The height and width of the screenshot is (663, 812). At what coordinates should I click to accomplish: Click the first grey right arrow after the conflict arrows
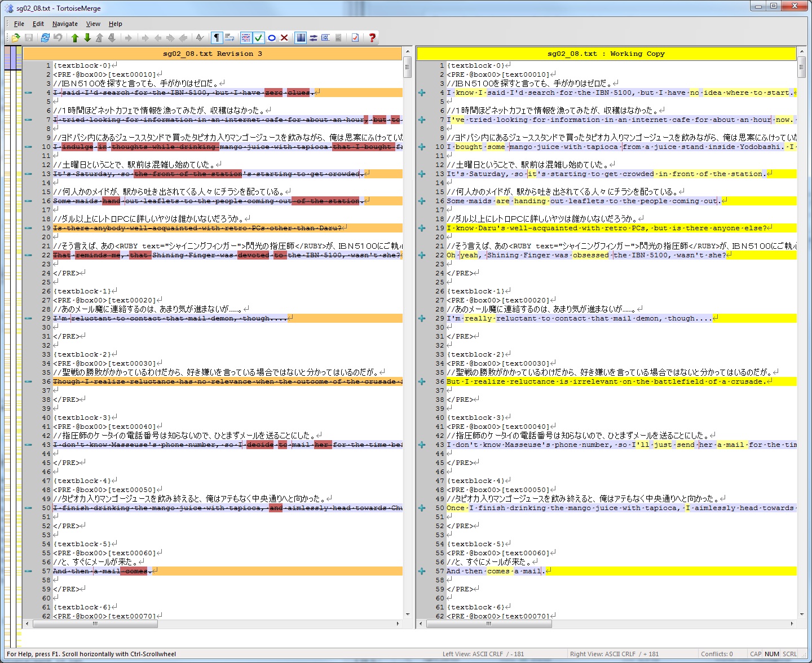[x=129, y=38]
